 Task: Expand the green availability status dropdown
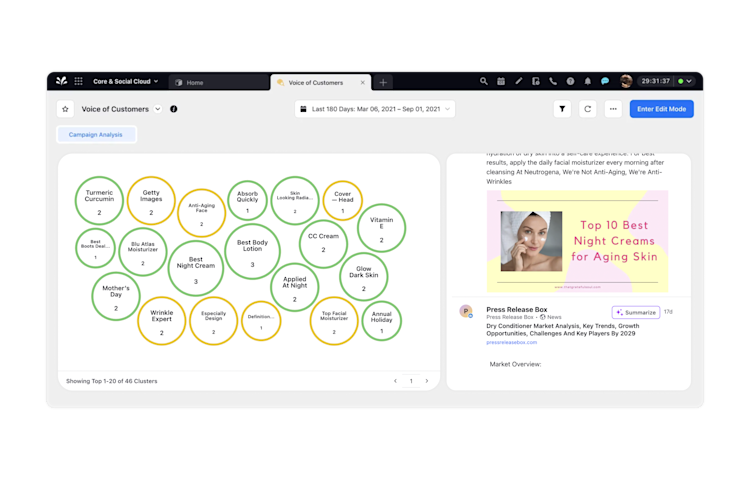coord(684,81)
